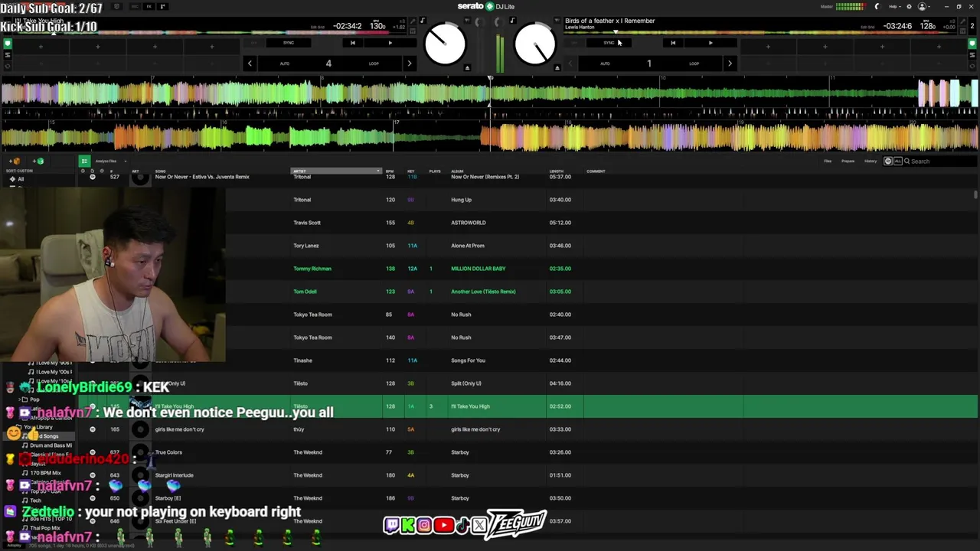This screenshot has width=980, height=551.
Task: Click Analyze Files button
Action: (x=106, y=161)
